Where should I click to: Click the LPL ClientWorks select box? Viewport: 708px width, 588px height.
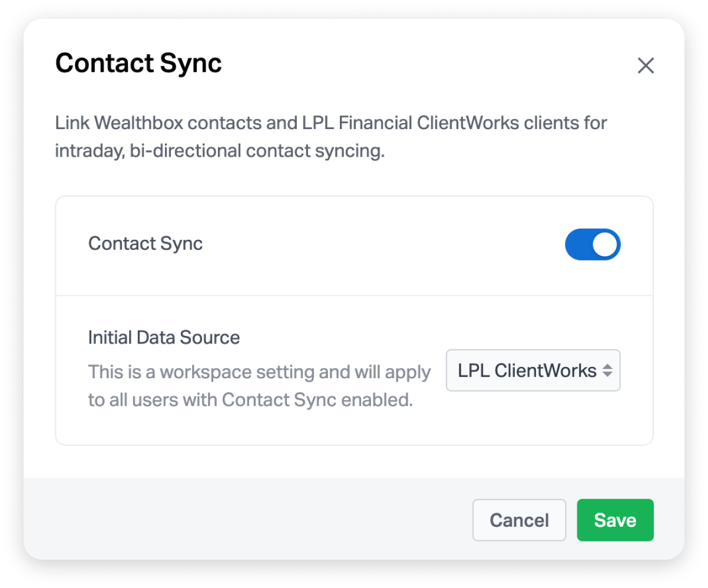coord(533,371)
